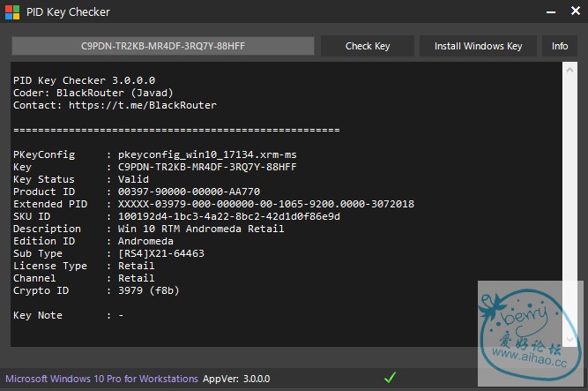Click the License Type 'Retail' value

coord(136,266)
